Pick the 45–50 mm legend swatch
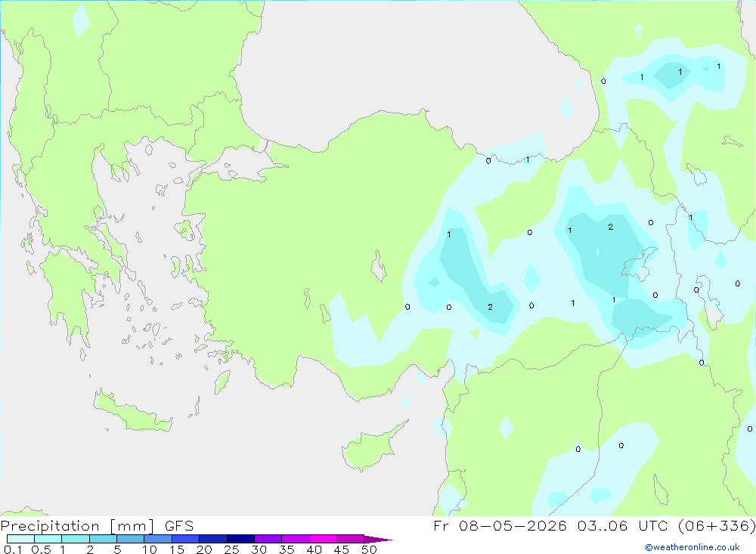 (350, 539)
